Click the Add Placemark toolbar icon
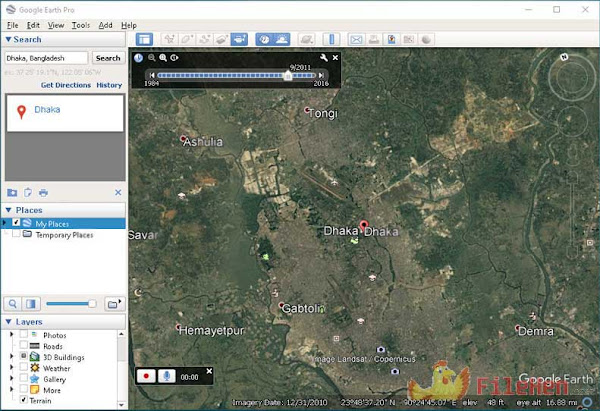This screenshot has width=600, height=411. [169, 39]
